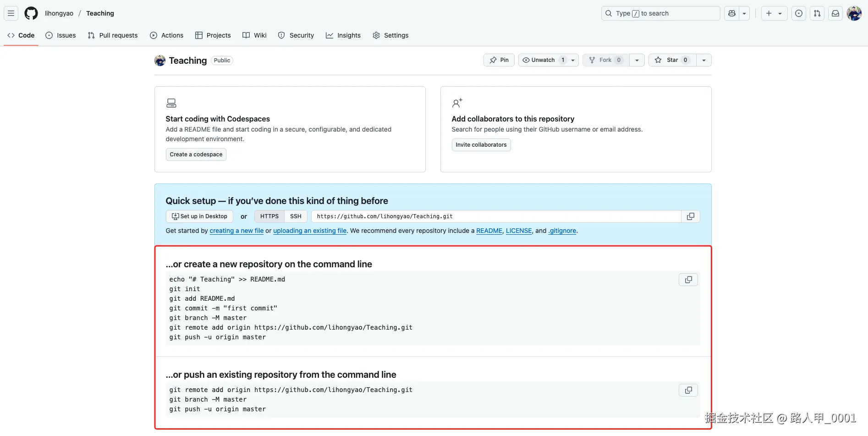Select the HTTPS protocol option
The image size is (868, 436).
tap(269, 216)
